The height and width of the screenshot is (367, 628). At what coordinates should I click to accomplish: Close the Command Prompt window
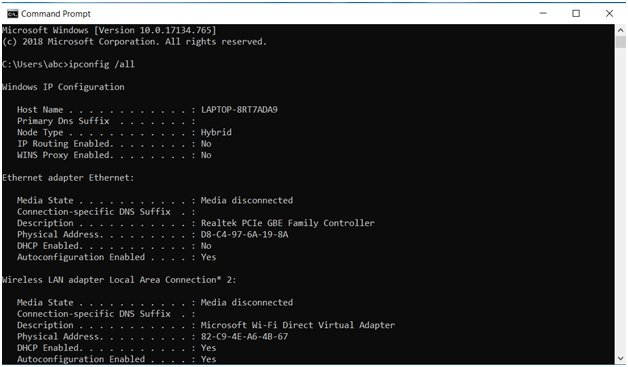click(x=609, y=13)
